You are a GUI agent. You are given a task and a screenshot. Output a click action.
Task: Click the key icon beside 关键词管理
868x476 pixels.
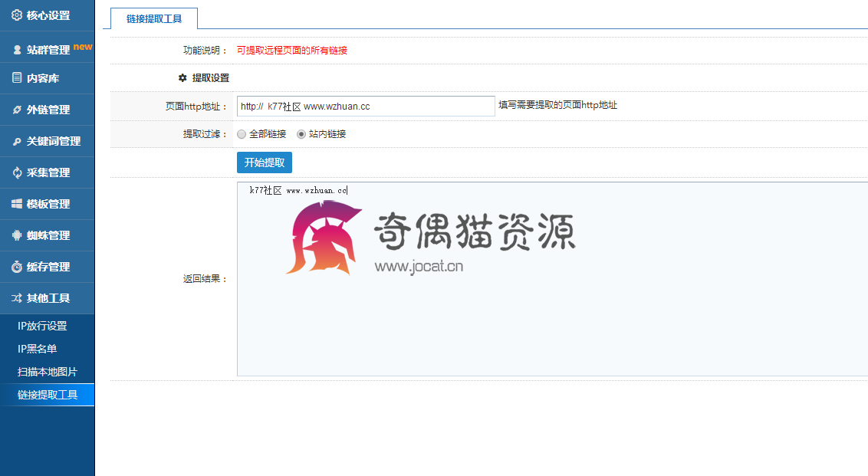(x=17, y=141)
